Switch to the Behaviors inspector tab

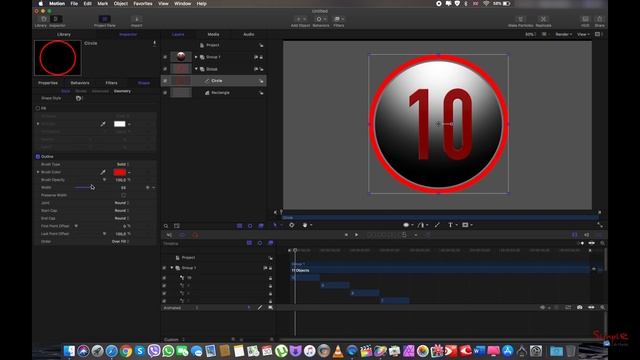click(x=80, y=83)
